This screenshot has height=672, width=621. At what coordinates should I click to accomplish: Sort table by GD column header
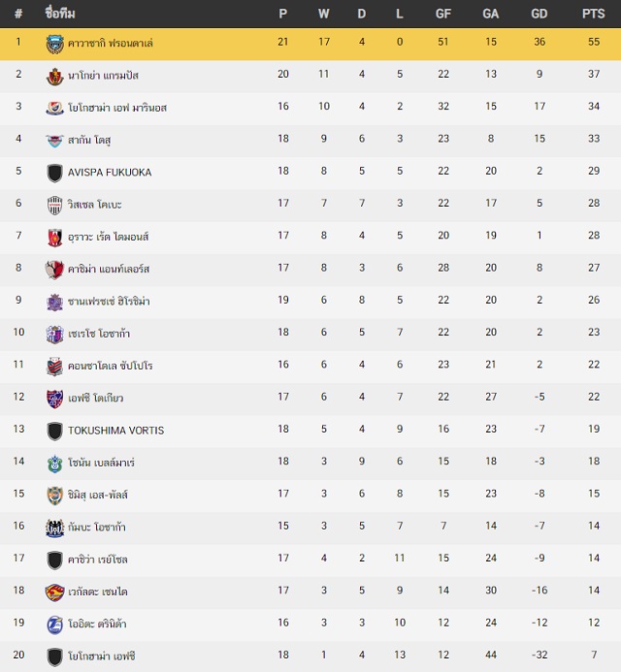(539, 14)
